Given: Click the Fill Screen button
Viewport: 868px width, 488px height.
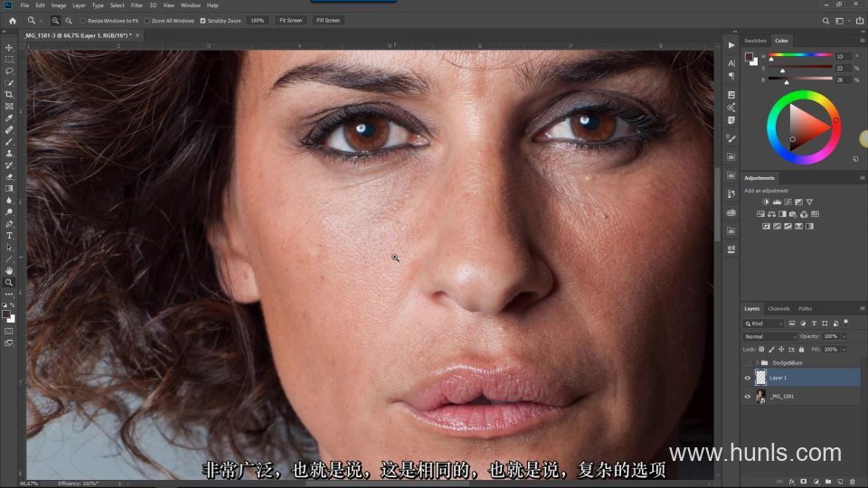Looking at the screenshot, I should coord(328,21).
